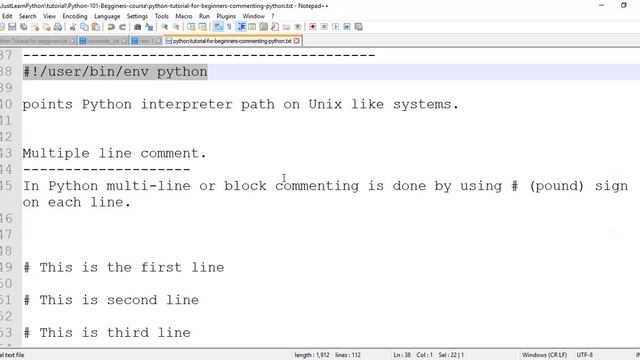Close the keywords_.txt tab
The width and height of the screenshot is (640, 360).
pos(124,41)
